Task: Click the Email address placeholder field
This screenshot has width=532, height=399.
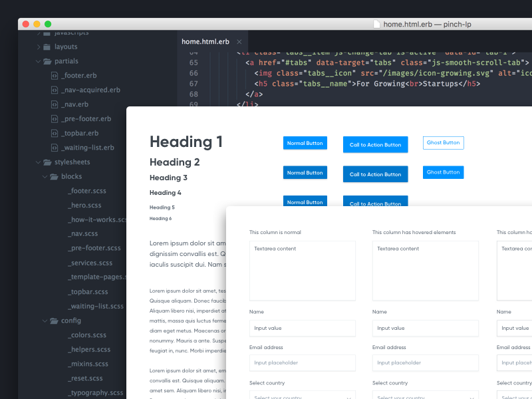Action: tap(302, 362)
